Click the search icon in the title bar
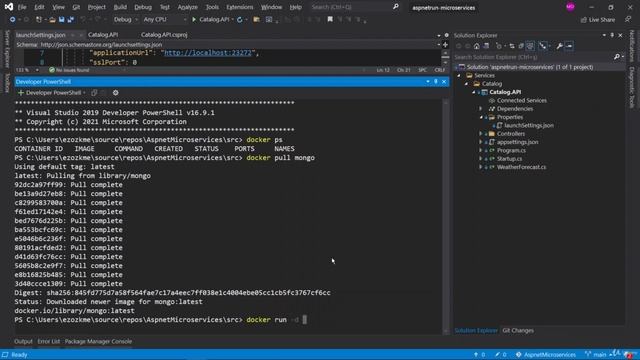 coord(396,7)
